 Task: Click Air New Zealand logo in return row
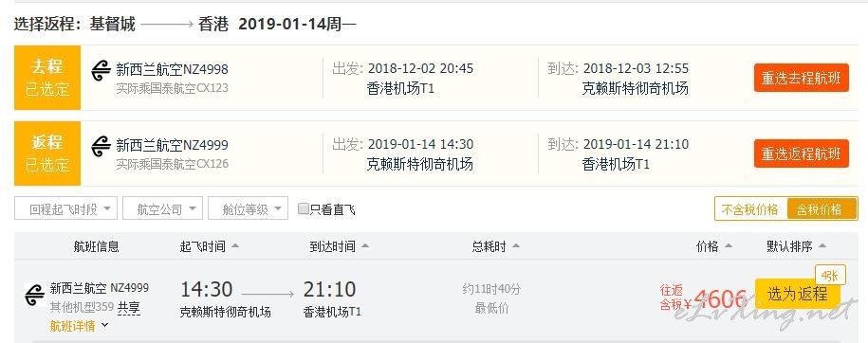102,147
